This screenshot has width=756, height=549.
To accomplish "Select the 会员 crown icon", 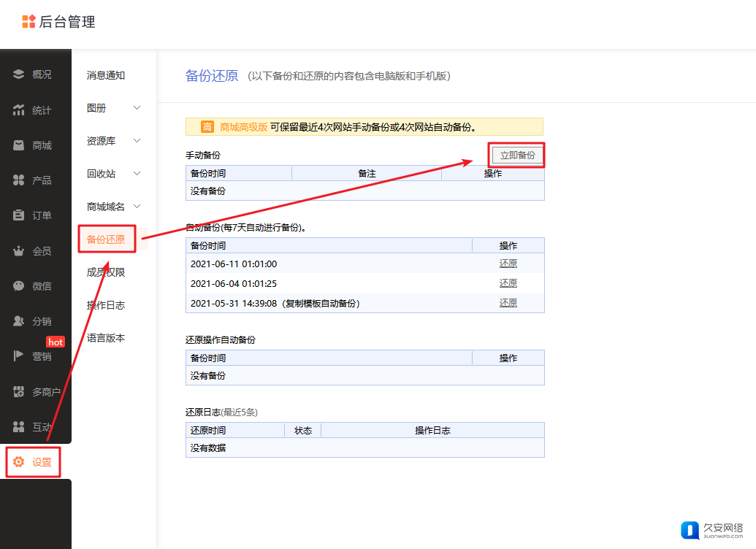I will tap(19, 251).
